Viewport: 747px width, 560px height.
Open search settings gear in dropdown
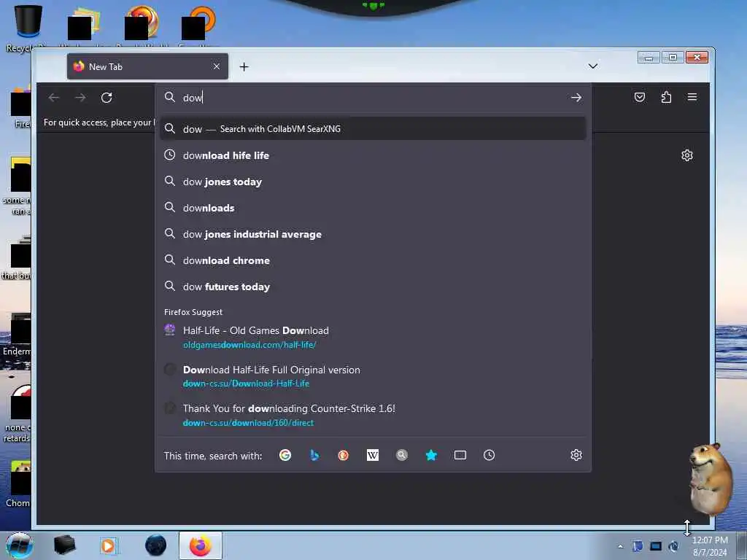click(x=576, y=455)
